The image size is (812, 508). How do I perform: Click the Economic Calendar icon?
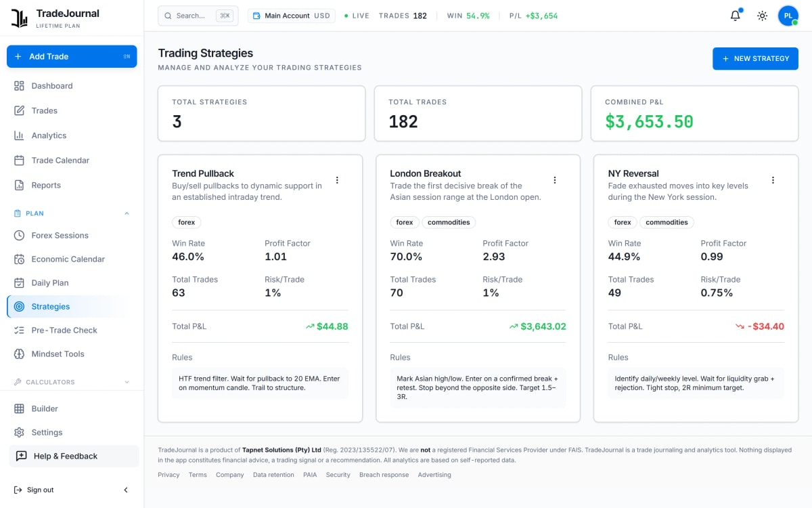[x=19, y=259]
